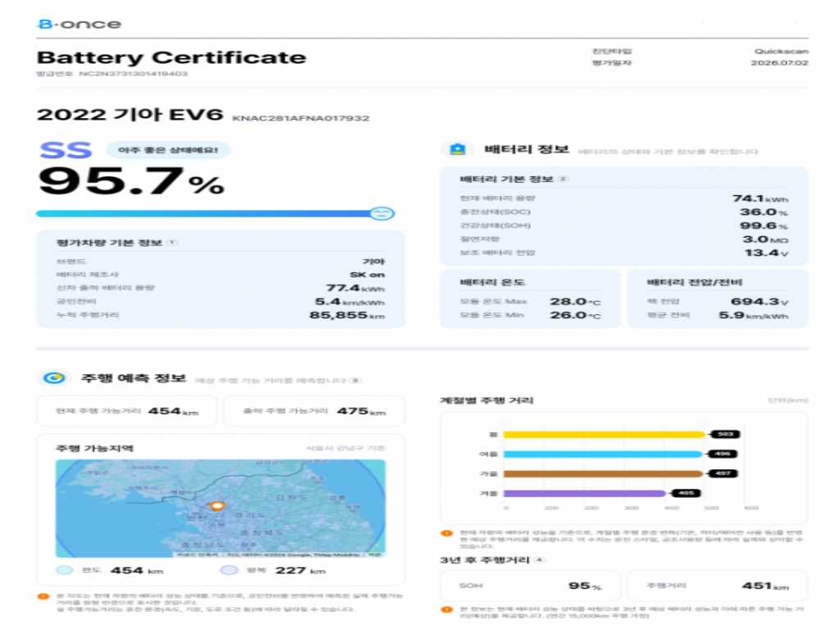Click the battery icon beside 배터리 정보

[457, 149]
